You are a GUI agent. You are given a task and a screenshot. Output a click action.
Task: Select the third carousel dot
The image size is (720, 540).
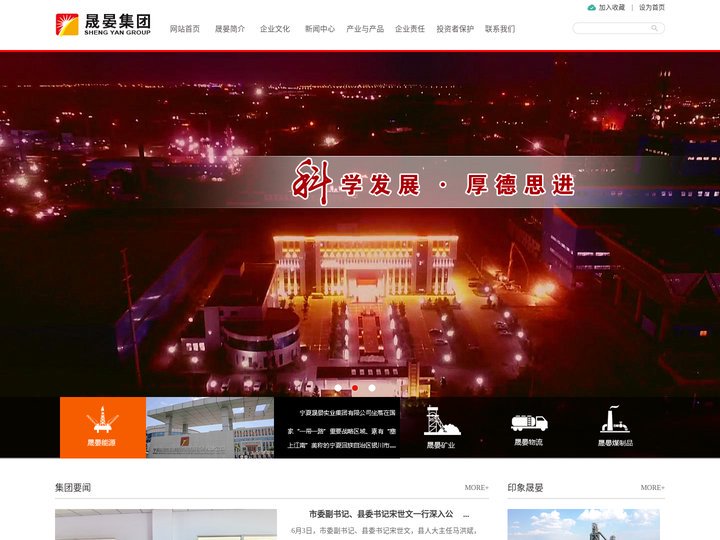(x=372, y=388)
